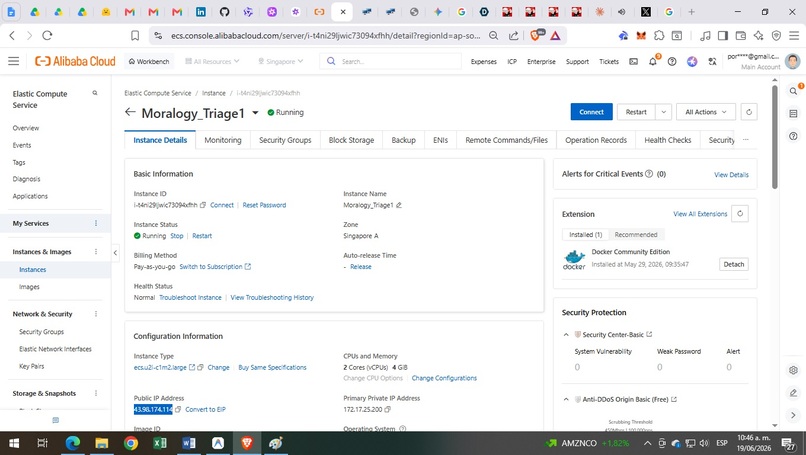The height and width of the screenshot is (455, 806).
Task: Click the blue Connect button
Action: point(592,112)
